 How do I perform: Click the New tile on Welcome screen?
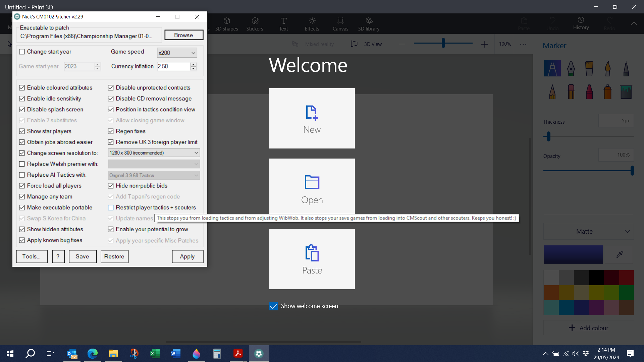[x=312, y=118]
